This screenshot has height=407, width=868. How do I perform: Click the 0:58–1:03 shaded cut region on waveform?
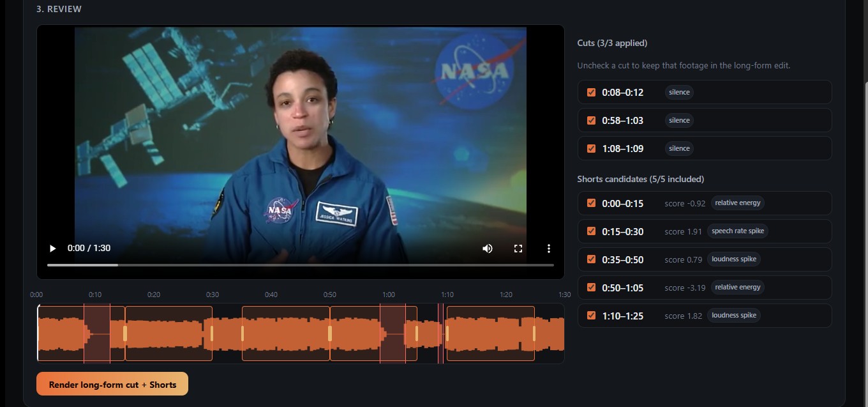393,334
